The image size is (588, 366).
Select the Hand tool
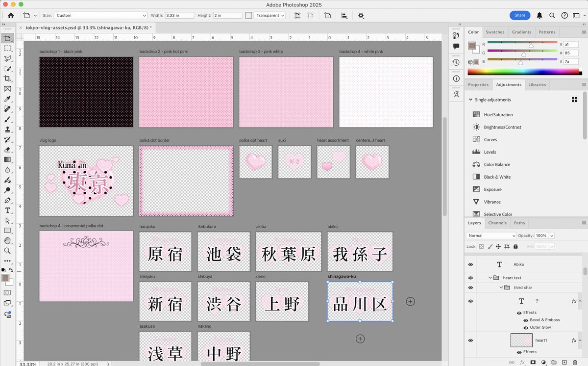pos(7,241)
